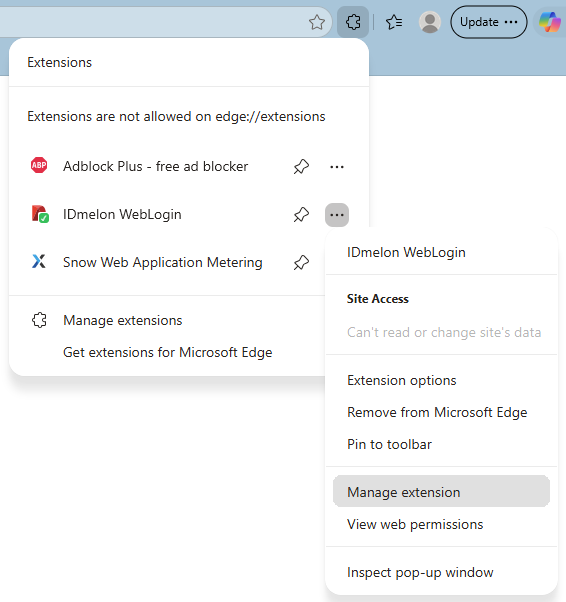Viewport: 566px width, 602px height.
Task: Add page to favorites with star icon
Action: pos(317,22)
